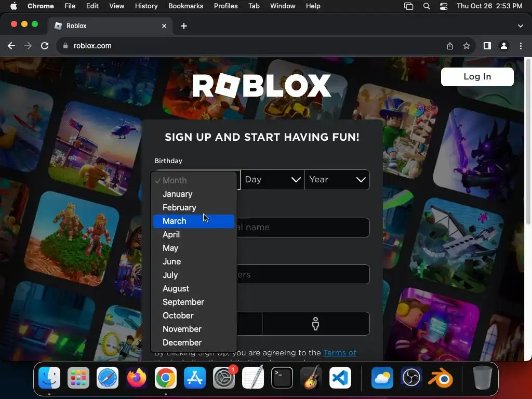Expand the Year dropdown
This screenshot has height=399, width=532.
[x=337, y=179]
